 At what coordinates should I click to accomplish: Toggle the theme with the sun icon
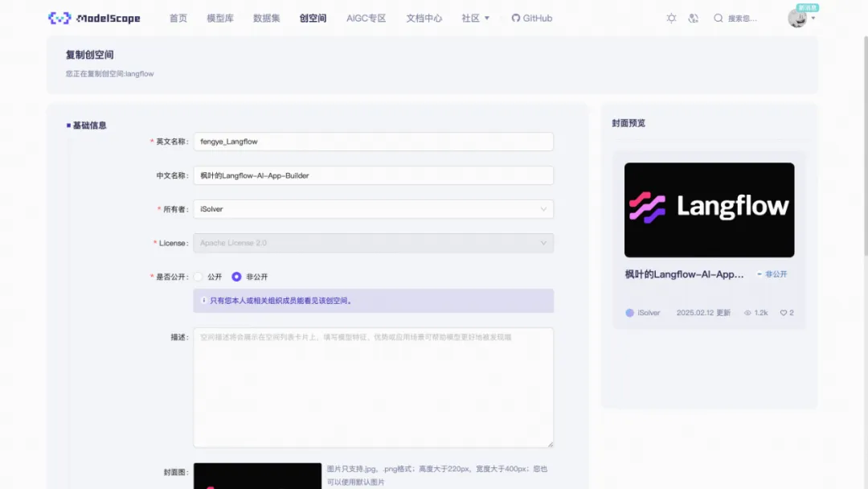pyautogui.click(x=671, y=18)
